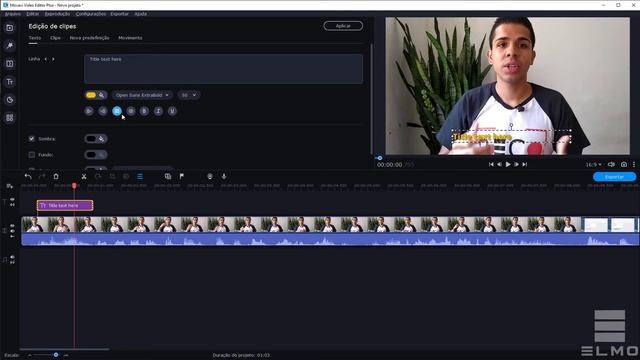Switch to the Movimento tab
This screenshot has height=360, width=640.
130,38
